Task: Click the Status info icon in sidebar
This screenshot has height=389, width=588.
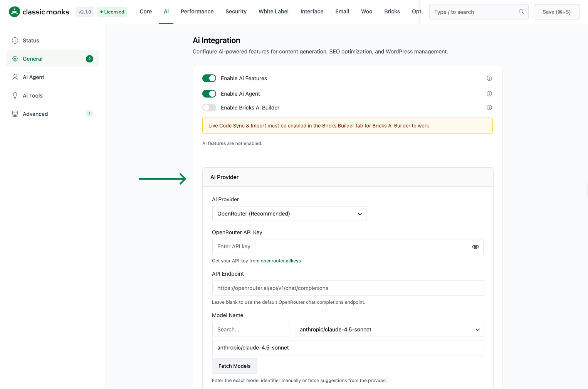Action: (x=15, y=40)
